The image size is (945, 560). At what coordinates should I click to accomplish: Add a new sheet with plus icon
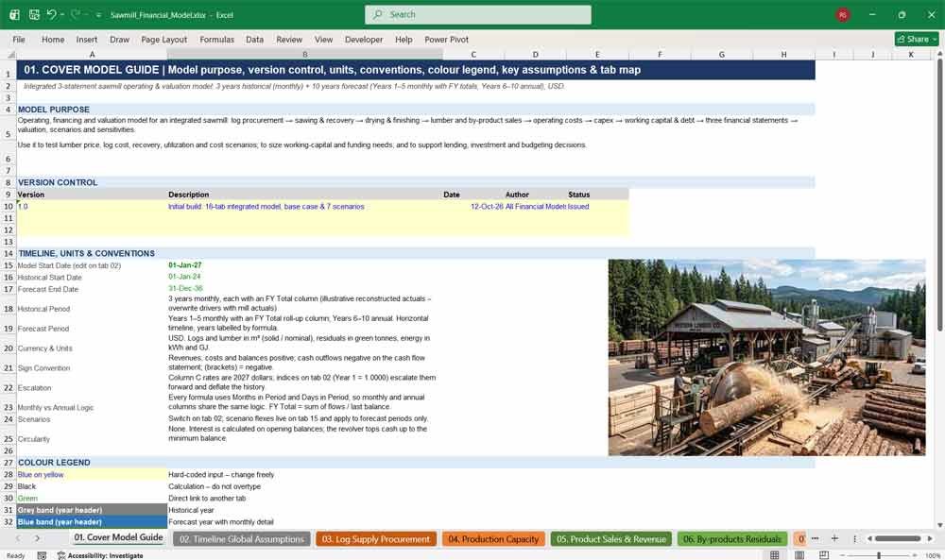(834, 538)
